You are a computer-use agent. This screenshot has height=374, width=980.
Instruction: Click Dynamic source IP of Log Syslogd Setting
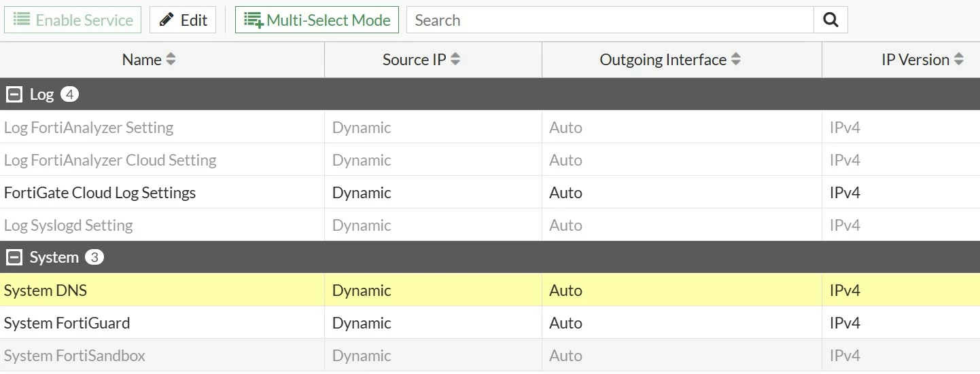pos(362,225)
